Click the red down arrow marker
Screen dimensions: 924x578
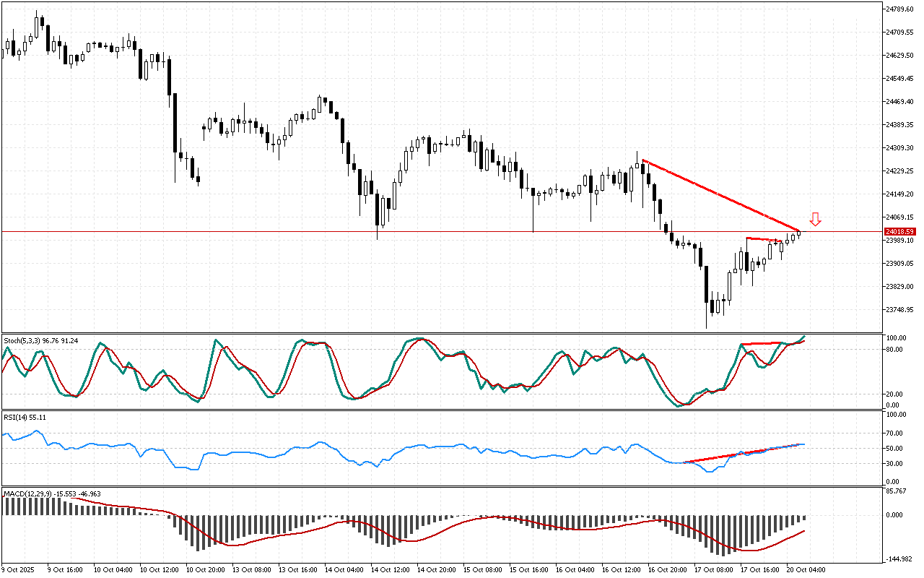[815, 219]
